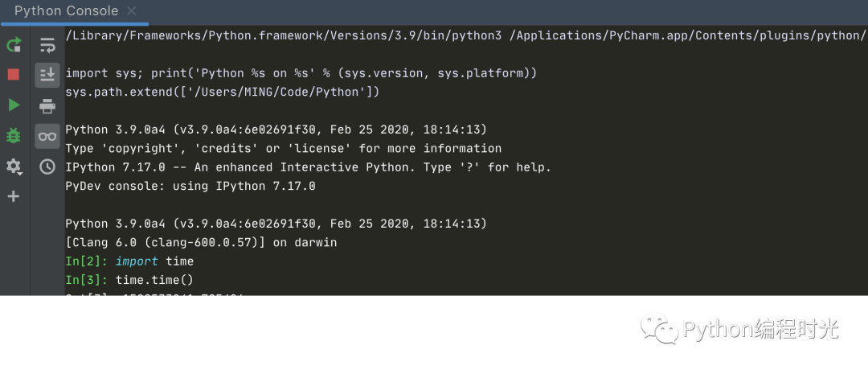Image resolution: width=868 pixels, height=370 pixels.
Task: Click the green Execute current statement arrow
Action: [x=14, y=105]
